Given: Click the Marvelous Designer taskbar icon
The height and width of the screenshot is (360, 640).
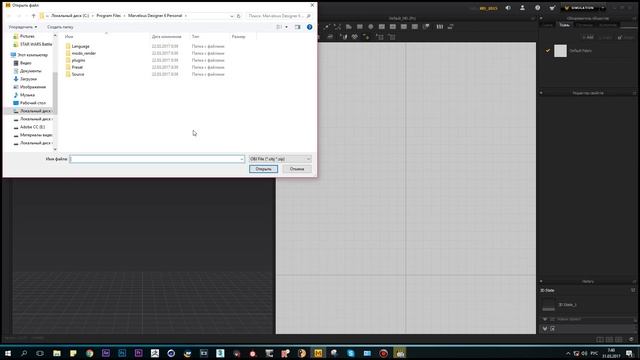Looking at the screenshot, I should tap(318, 353).
